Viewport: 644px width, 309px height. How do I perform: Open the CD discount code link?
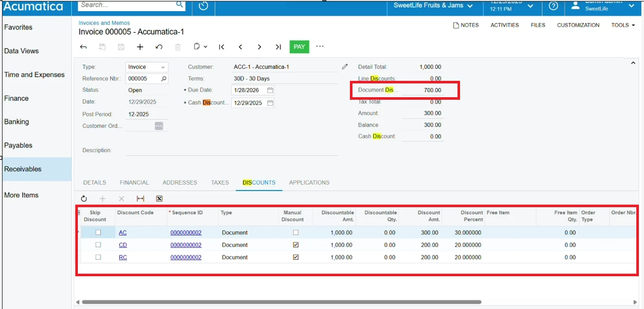pos(123,245)
